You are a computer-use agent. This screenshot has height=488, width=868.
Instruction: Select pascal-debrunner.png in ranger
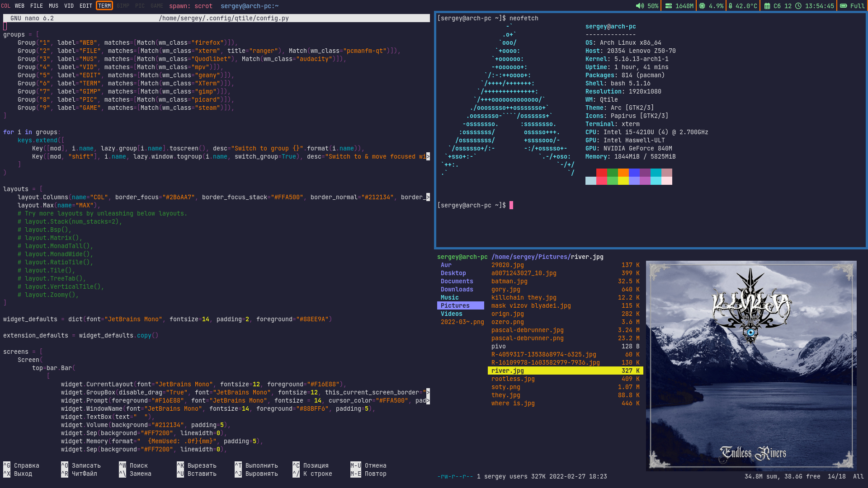coord(566,338)
